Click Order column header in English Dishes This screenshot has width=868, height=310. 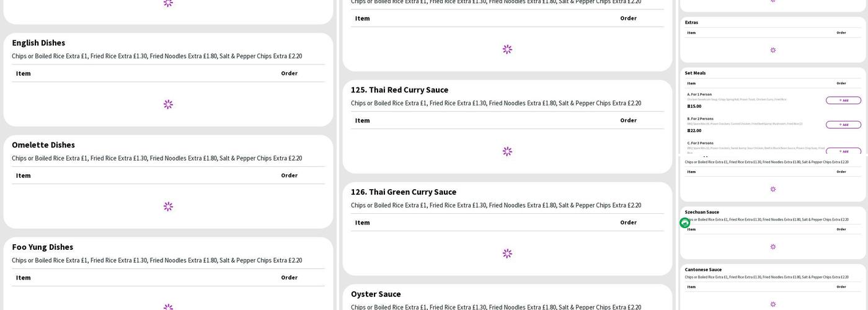289,73
